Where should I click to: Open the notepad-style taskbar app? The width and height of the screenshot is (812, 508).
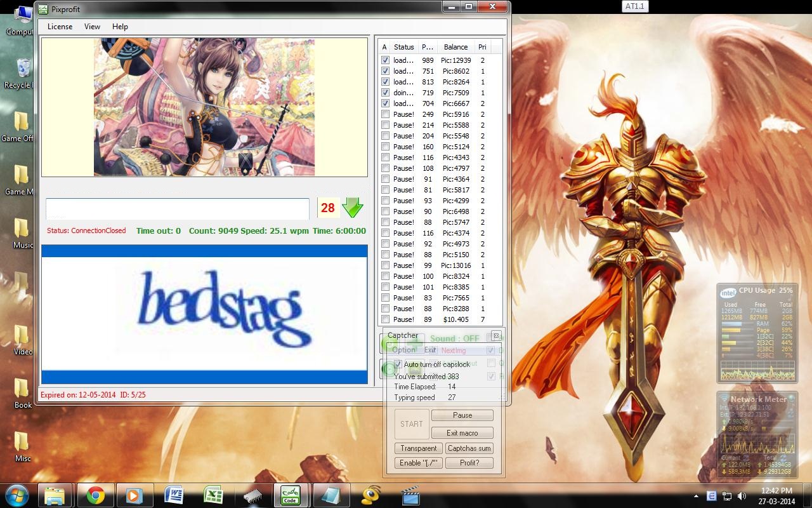(x=331, y=495)
